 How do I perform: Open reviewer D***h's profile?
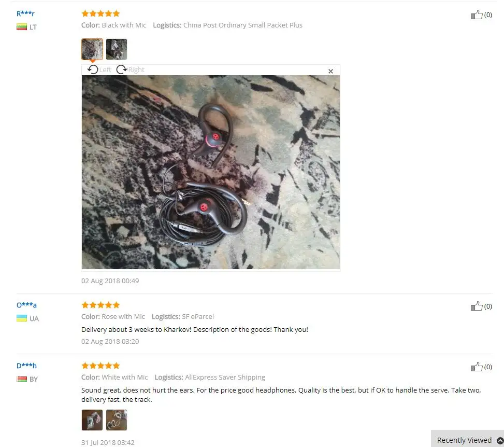pyautogui.click(x=26, y=366)
